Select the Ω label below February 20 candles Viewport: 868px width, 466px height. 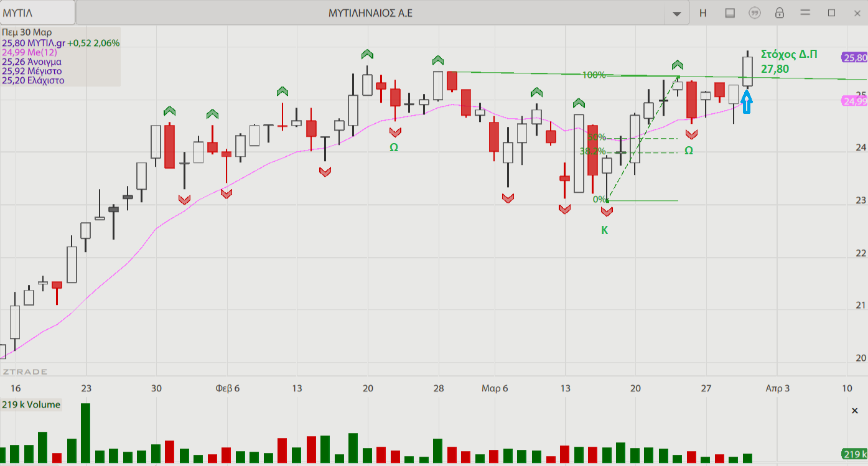[394, 147]
